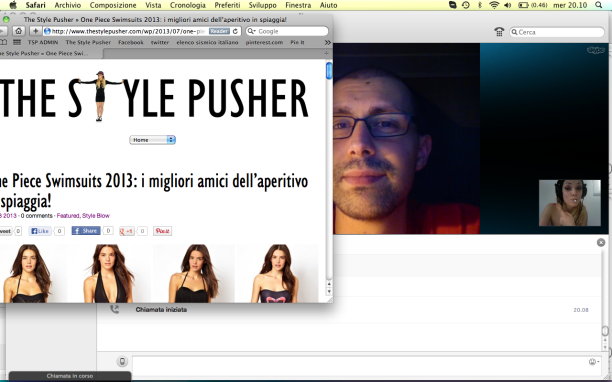Click the Safari home button
This screenshot has width=612, height=382.
point(18,31)
